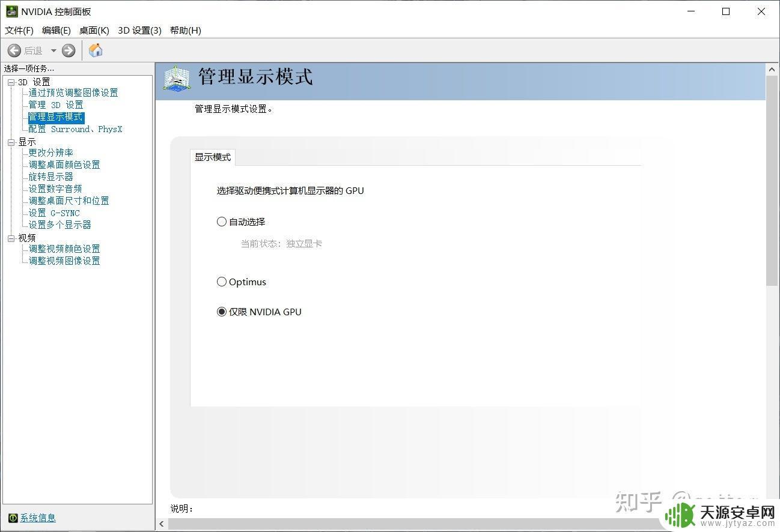
Task: Click the Back arrow icon in the toolbar
Action: coord(14,50)
